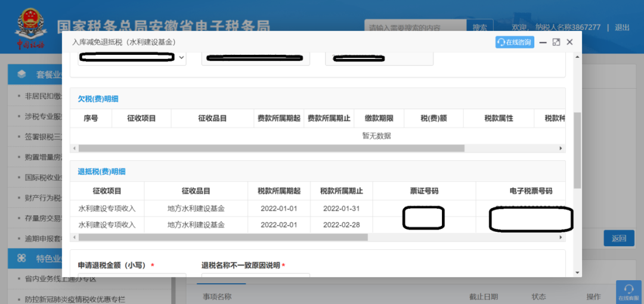
Task: Click the 事项名称 column header behind dialog
Action: 217,297
